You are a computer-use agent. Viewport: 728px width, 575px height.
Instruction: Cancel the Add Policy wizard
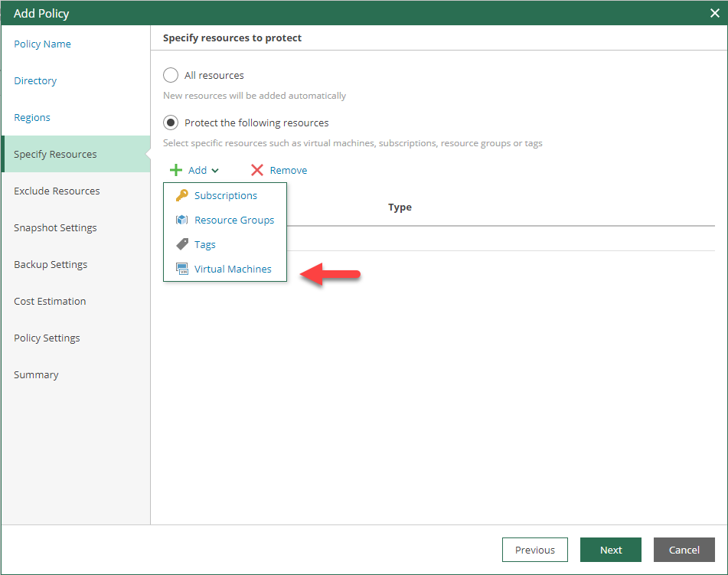pyautogui.click(x=684, y=550)
